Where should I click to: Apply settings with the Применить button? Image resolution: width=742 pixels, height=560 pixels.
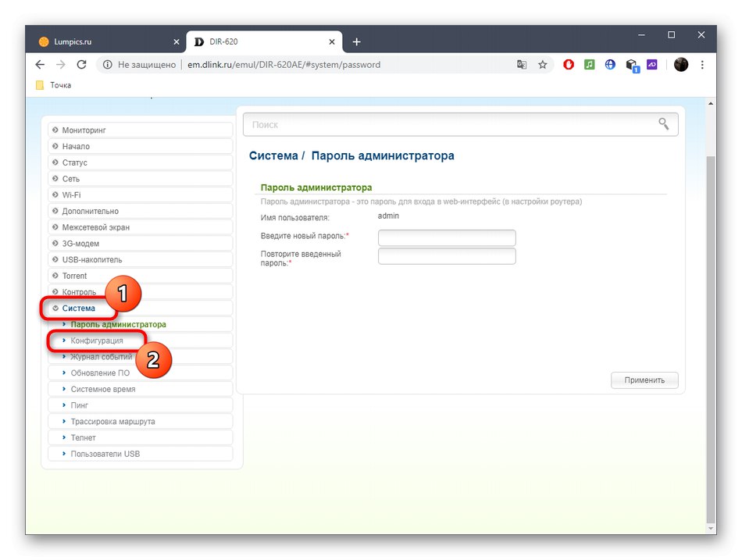[x=644, y=380]
